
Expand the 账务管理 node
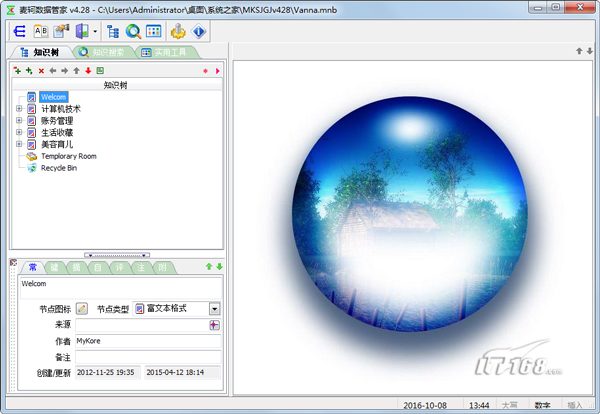19,121
